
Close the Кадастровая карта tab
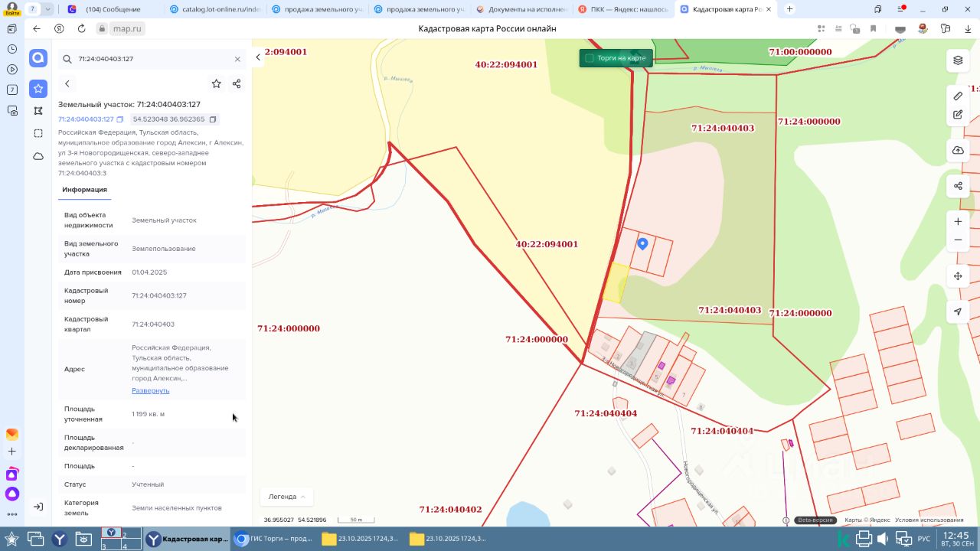point(769,9)
